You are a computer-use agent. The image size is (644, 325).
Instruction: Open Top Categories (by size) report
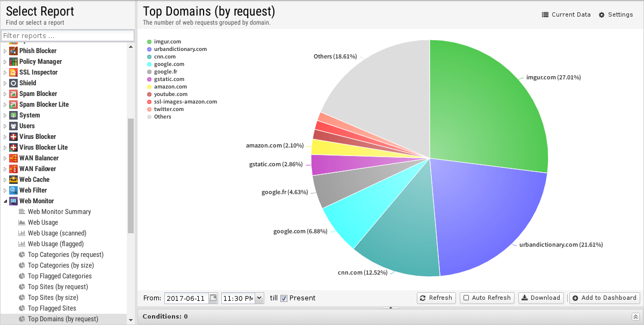(x=61, y=265)
